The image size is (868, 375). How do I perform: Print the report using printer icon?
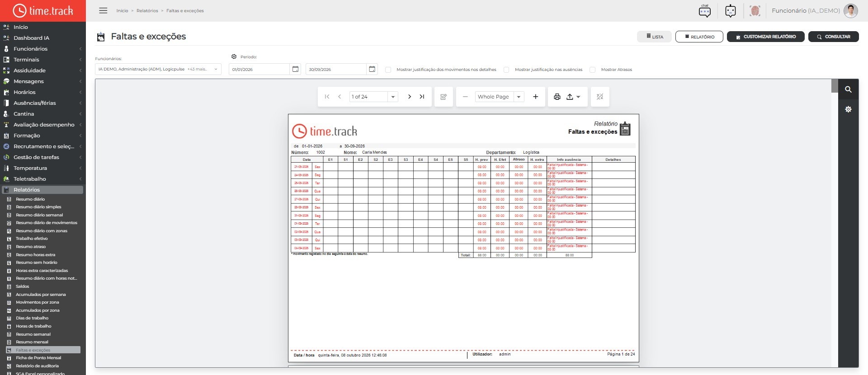pyautogui.click(x=557, y=97)
